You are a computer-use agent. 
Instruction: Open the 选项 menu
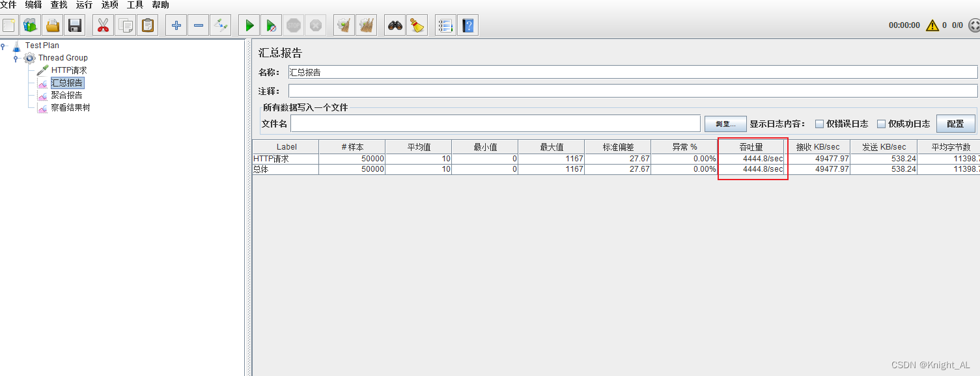point(109,5)
